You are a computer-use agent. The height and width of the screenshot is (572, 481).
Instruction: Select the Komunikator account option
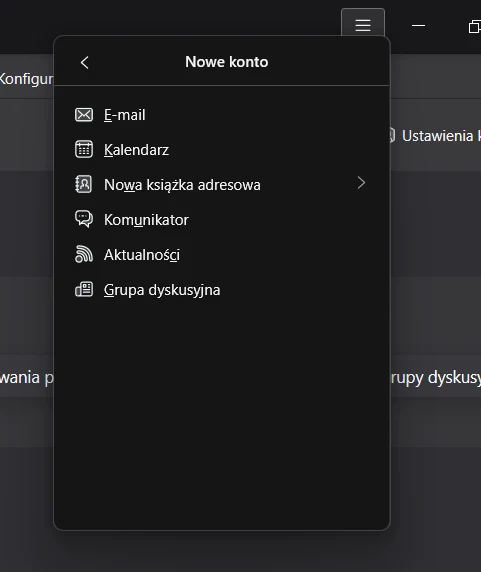click(222, 220)
